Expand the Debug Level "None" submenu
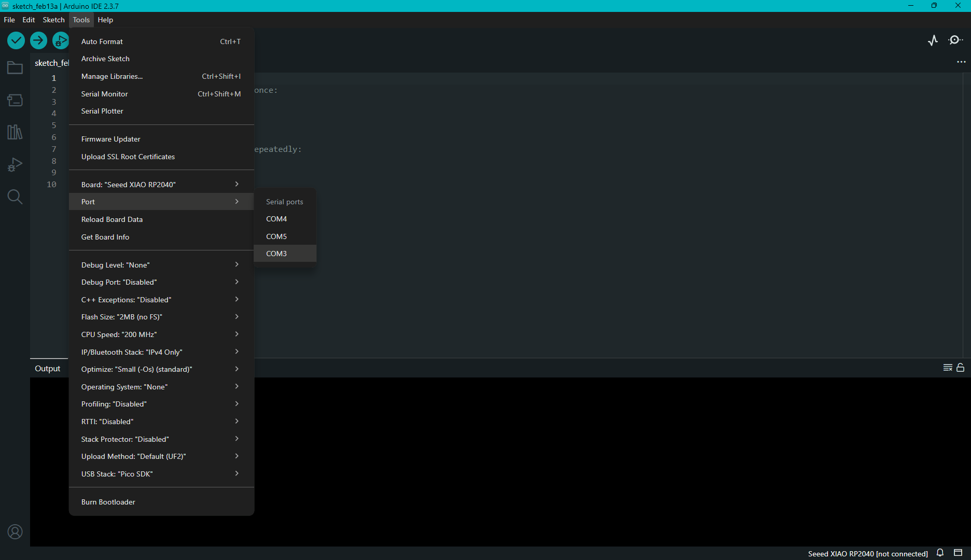 161,265
